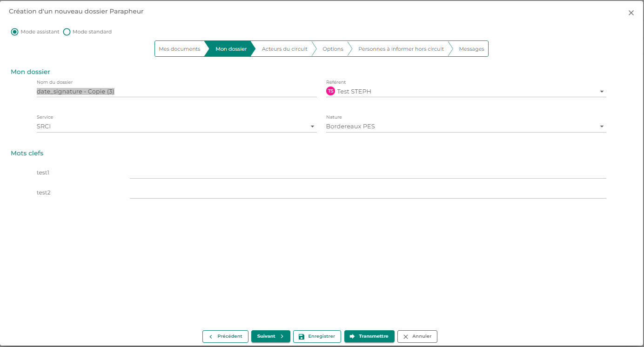Image resolution: width=644 pixels, height=347 pixels.
Task: Open the Nature combo box Bordereaux PES
Action: tap(466, 127)
